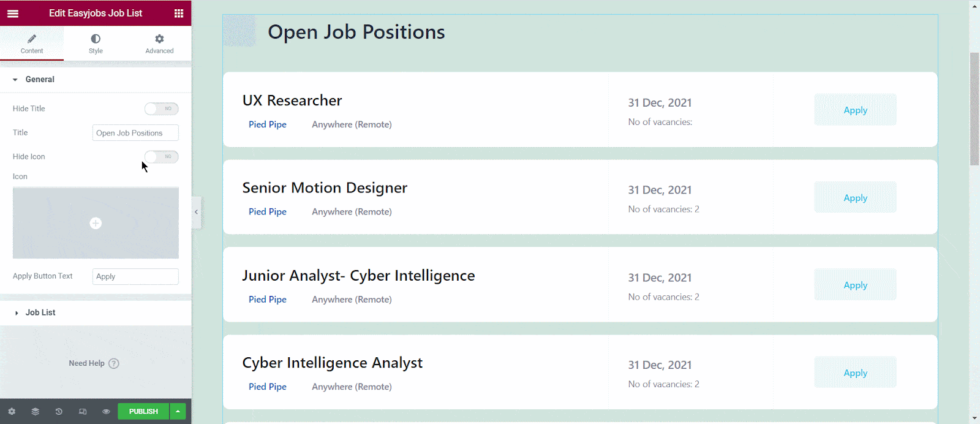Screen dimensions: 980x424
Task: Enable Responsive Mode device icon
Action: coord(82,411)
